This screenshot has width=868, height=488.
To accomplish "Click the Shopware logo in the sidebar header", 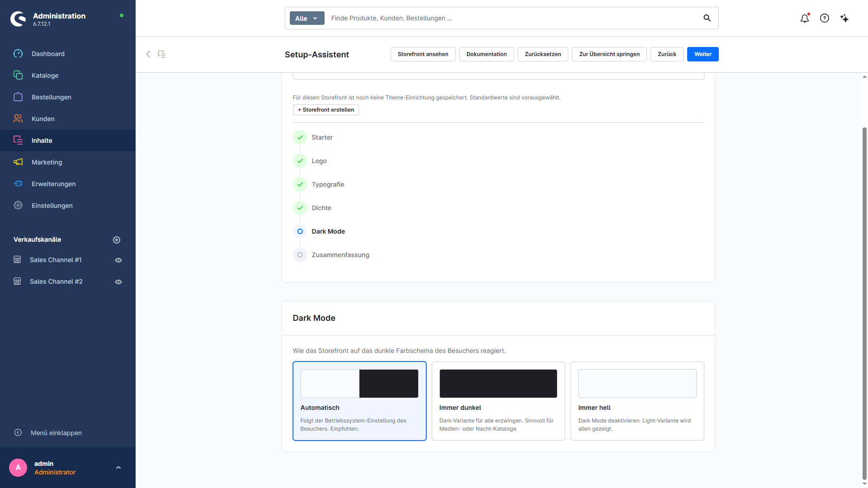I will (x=18, y=19).
